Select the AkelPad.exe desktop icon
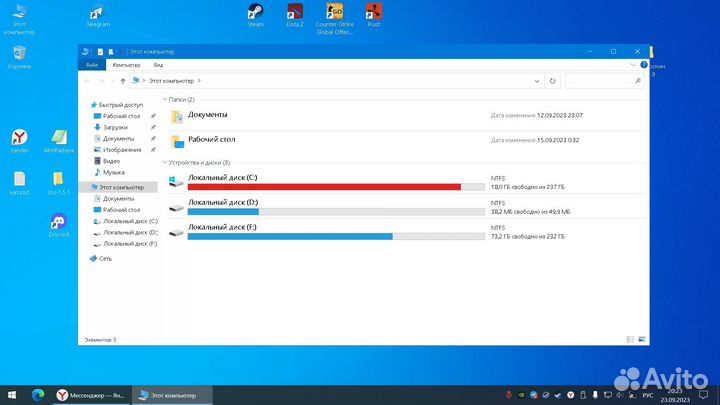Viewport: 720px width, 405px height. tap(59, 141)
